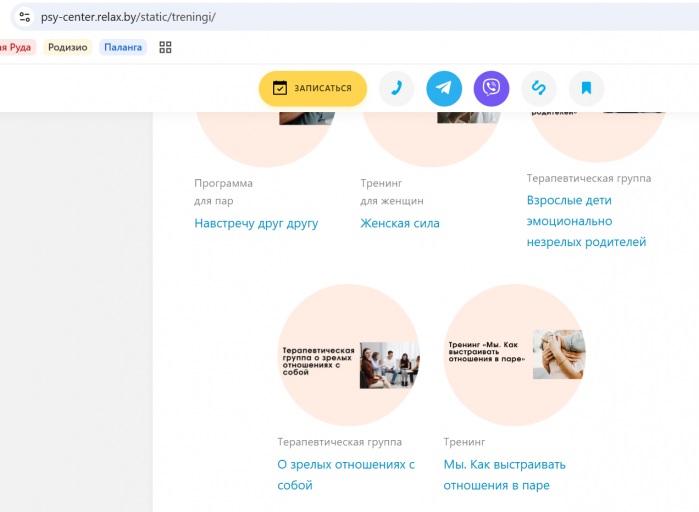699x512 pixels.
Task: Click Терапевтическая группа label above Взрослые дети
Action: 588,178
